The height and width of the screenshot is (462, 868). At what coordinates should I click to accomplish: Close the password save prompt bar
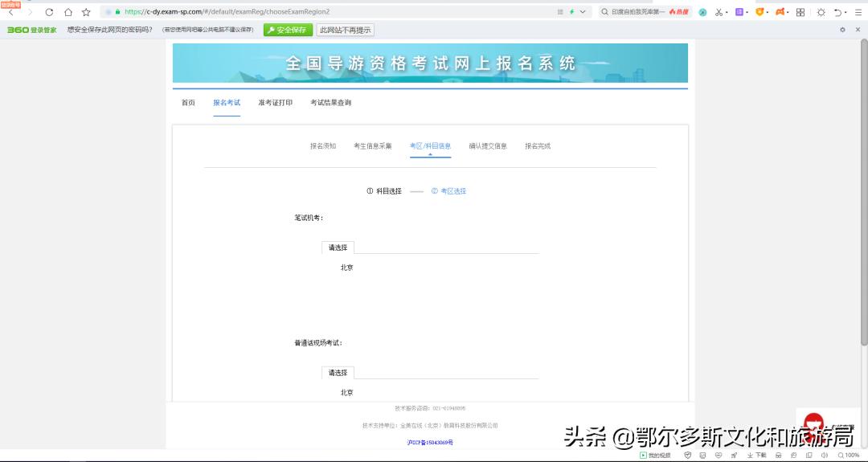(x=858, y=30)
